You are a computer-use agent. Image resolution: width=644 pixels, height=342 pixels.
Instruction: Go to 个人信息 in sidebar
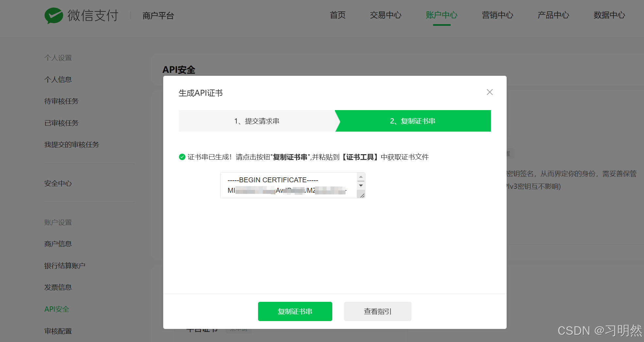58,79
